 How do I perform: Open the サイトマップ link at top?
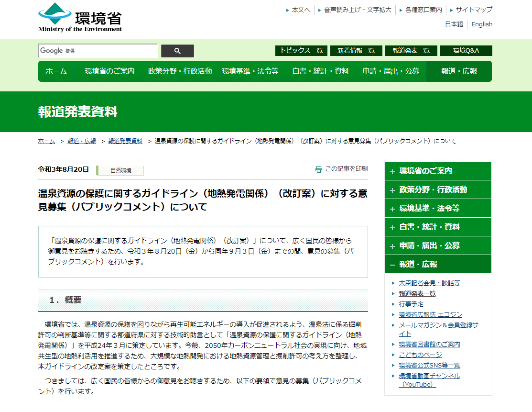(474, 10)
